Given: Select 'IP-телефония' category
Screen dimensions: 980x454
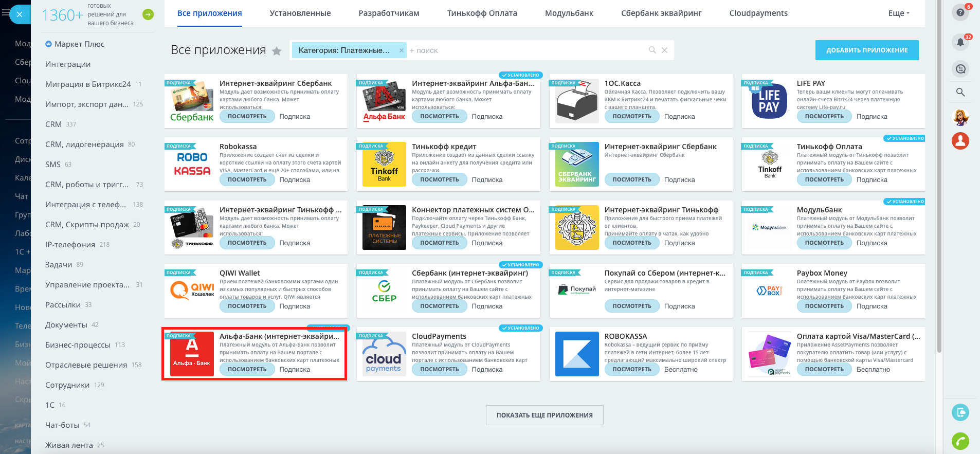Looking at the screenshot, I should 70,245.
